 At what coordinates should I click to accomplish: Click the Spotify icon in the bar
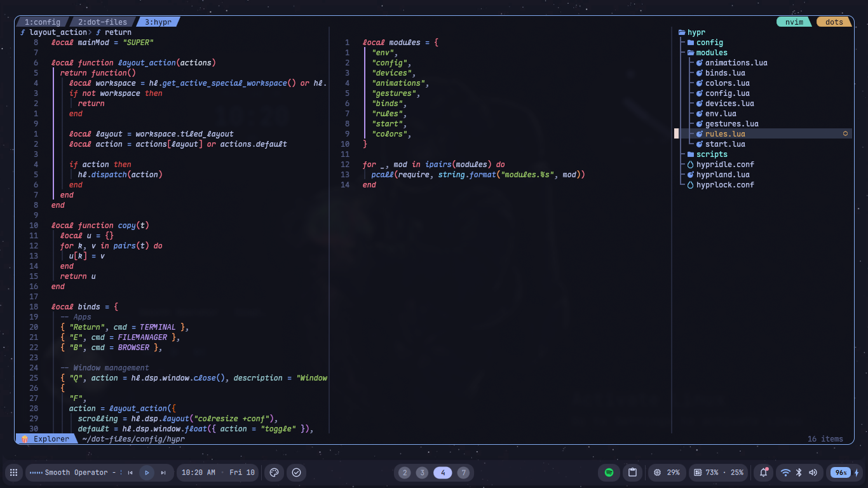coord(609,473)
